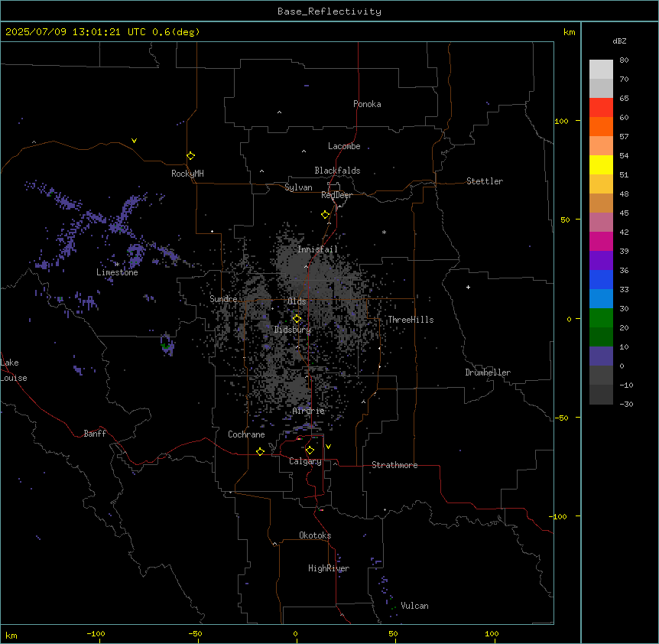Click the yellow diamond marker south of RedDeer
The image size is (659, 644).
[326, 215]
